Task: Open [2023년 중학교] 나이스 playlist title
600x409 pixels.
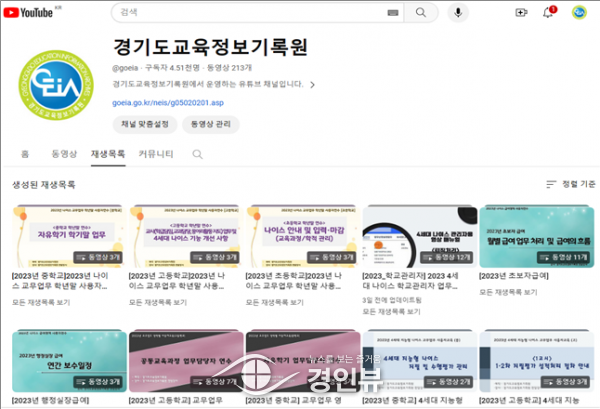Action: coord(60,281)
